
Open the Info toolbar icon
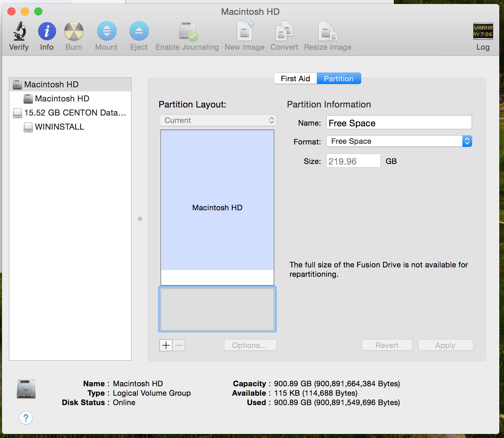47,31
